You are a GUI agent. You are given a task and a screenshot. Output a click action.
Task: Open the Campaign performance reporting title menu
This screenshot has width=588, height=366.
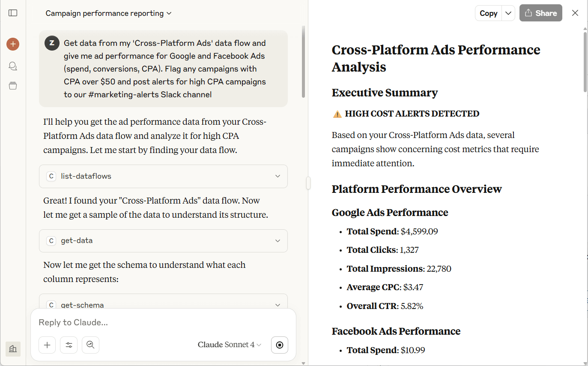pyautogui.click(x=108, y=13)
